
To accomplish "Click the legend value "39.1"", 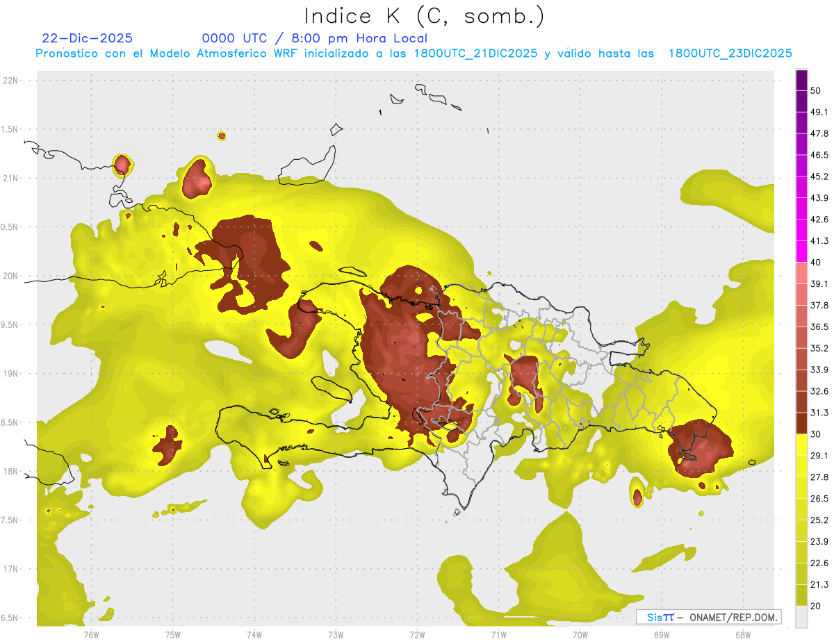I will [819, 284].
